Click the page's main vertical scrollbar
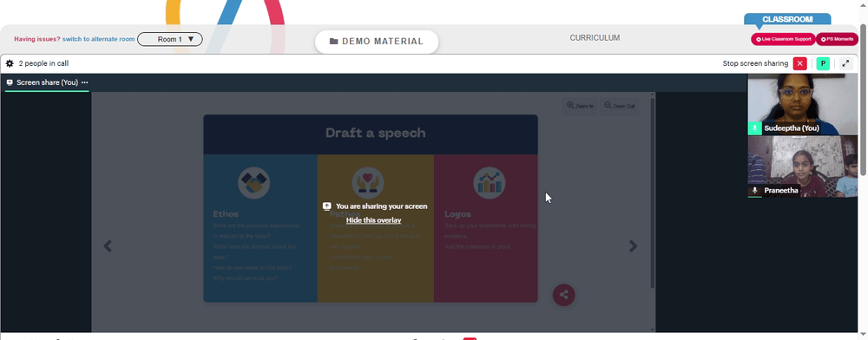This screenshot has width=868, height=340. (x=864, y=100)
